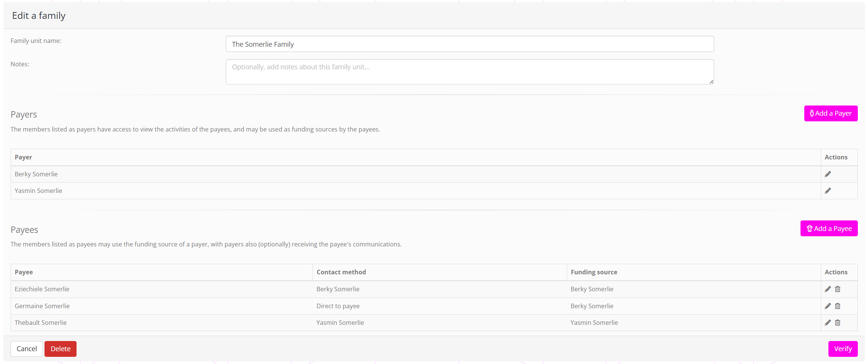The width and height of the screenshot is (868, 364).
Task: Click into the Notes text area
Action: tap(469, 72)
